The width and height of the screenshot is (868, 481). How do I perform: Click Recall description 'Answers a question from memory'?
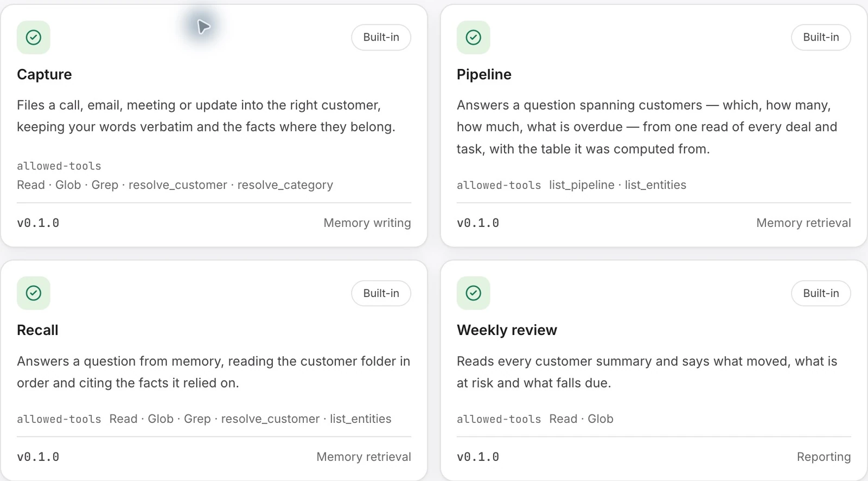click(x=213, y=372)
